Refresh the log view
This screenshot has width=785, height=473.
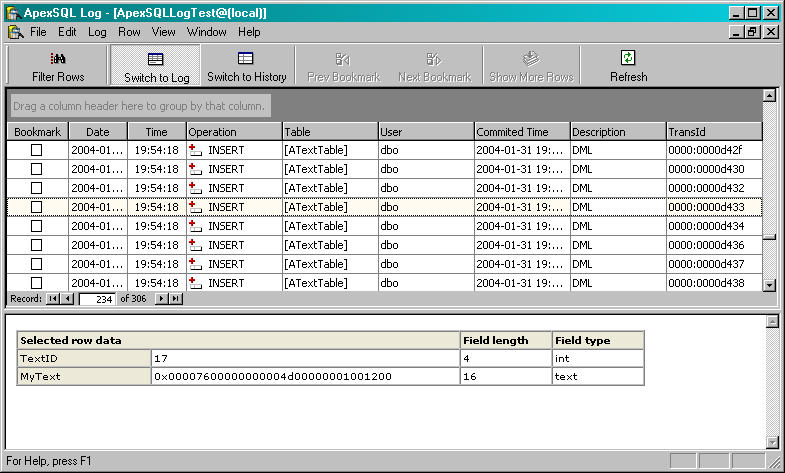pos(628,66)
